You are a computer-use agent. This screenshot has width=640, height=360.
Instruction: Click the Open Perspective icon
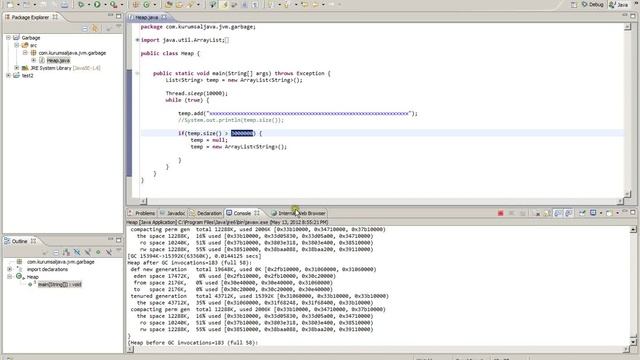pos(573,4)
